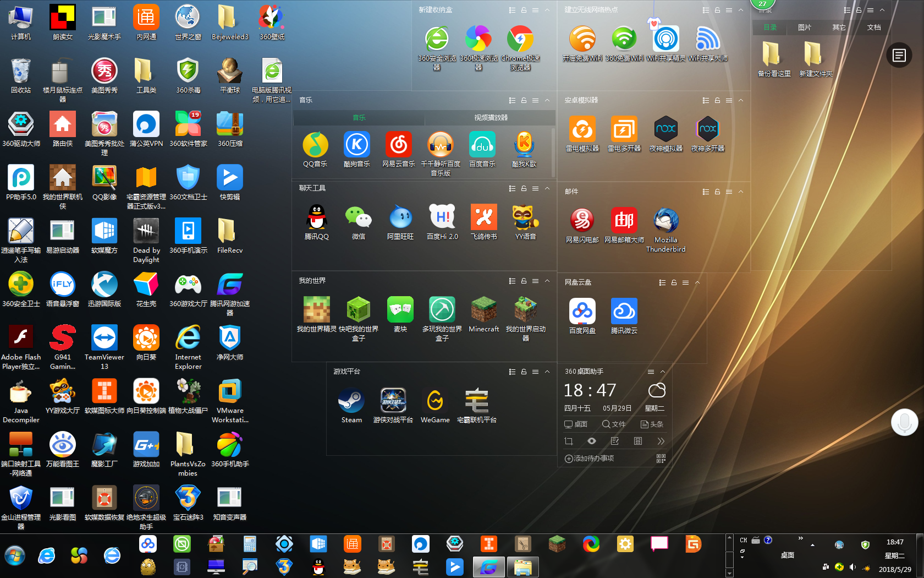The width and height of the screenshot is (924, 578).
Task: Launch 阿里旺旺
Action: [400, 217]
